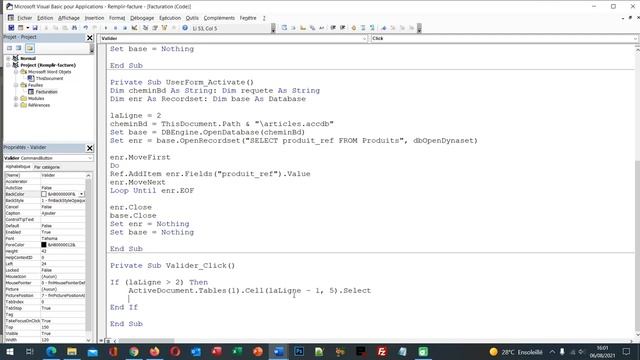Collapse the Microsoft Word Objets folder
The width and height of the screenshot is (640, 360).
coord(16,72)
